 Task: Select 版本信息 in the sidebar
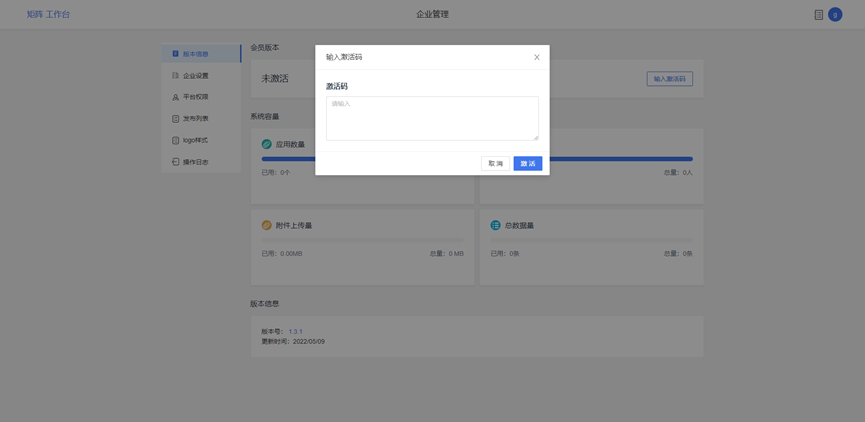tap(201, 54)
